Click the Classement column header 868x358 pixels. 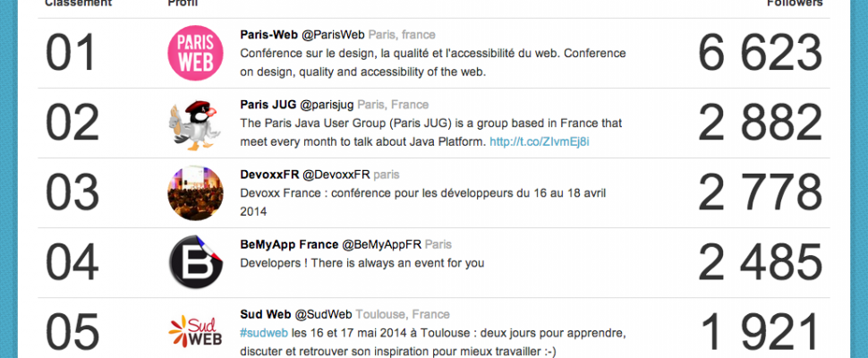point(79,3)
